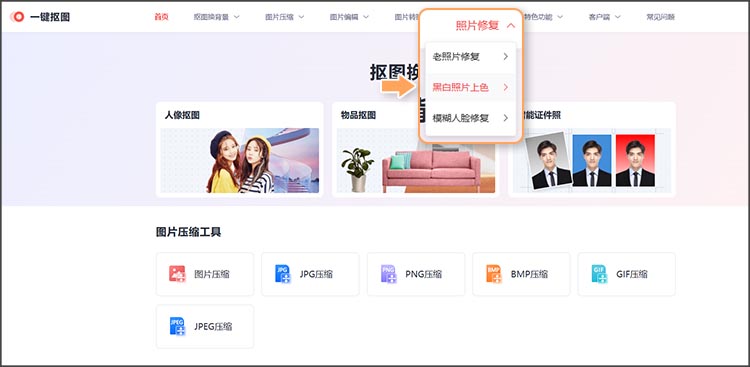This screenshot has height=367, width=750.
Task: Click the arrow next to 黑白照片上色
Action: click(506, 88)
